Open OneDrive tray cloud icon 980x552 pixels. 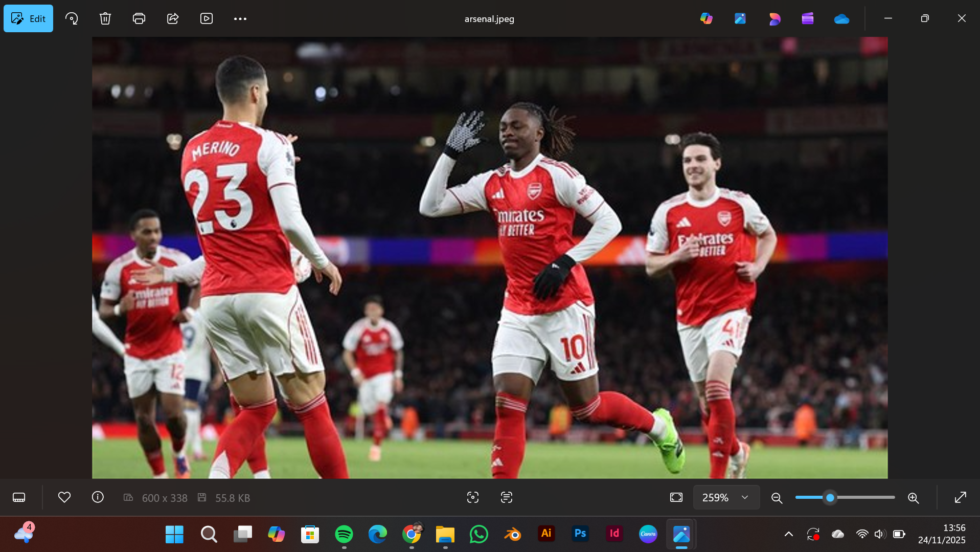point(838,534)
